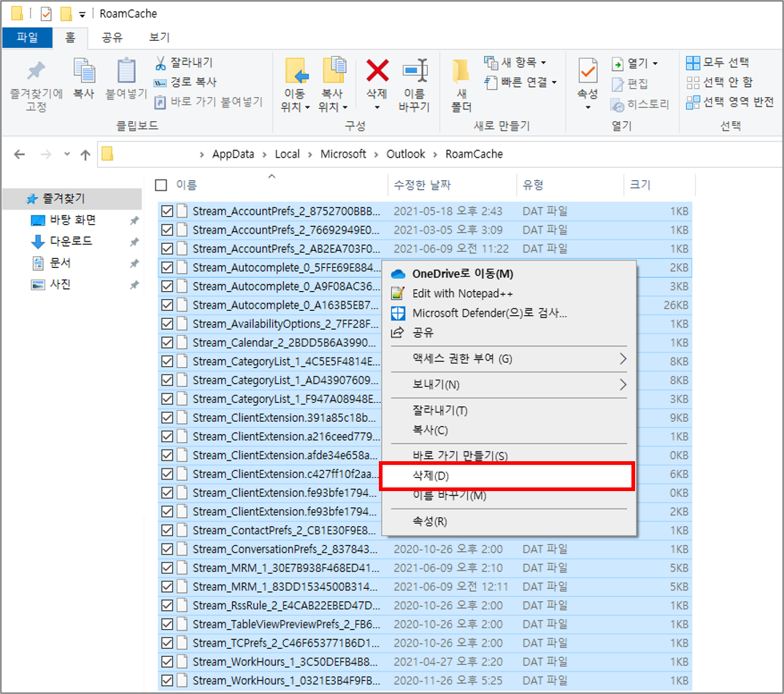
Task: Click the Cut (잘라내기) scissors icon
Action: 160,63
